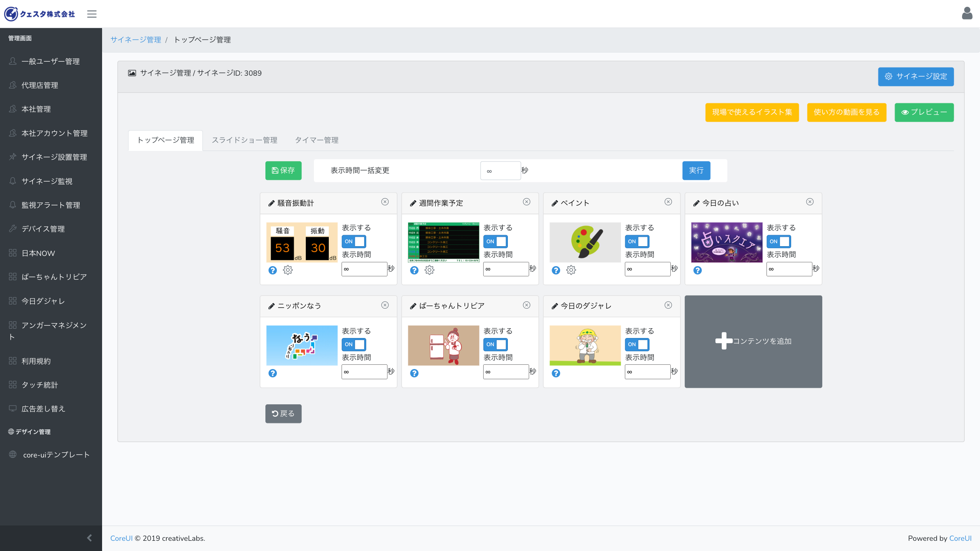Open 一般ユーザー管理 in the sidebar
Image resolution: width=980 pixels, height=551 pixels.
click(x=51, y=61)
